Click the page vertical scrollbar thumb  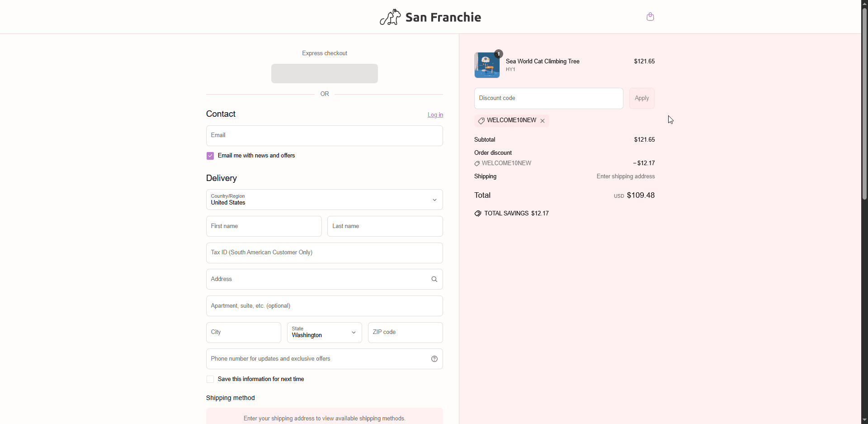(864, 104)
